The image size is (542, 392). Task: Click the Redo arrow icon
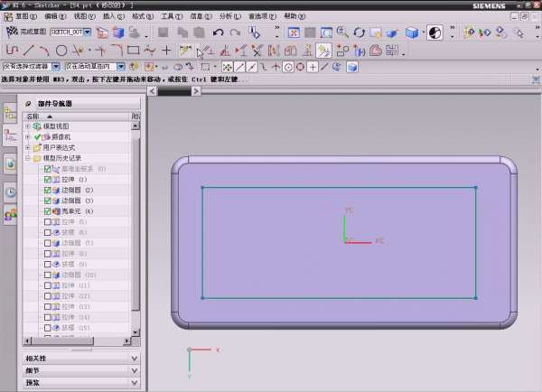236,33
